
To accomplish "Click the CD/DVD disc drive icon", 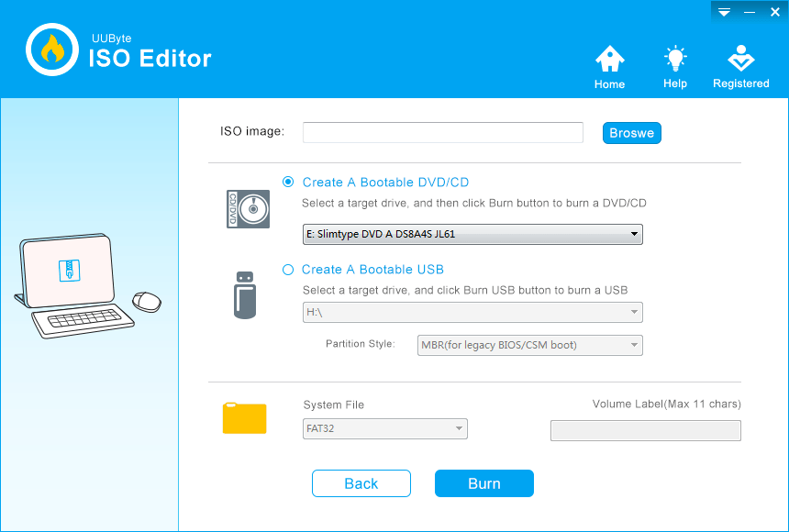I will (x=248, y=209).
